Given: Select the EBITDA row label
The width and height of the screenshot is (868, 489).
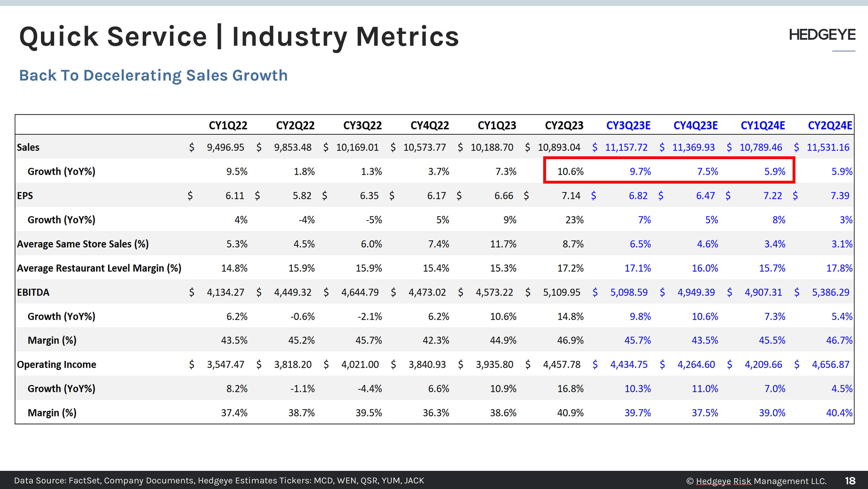Looking at the screenshot, I should (x=33, y=292).
